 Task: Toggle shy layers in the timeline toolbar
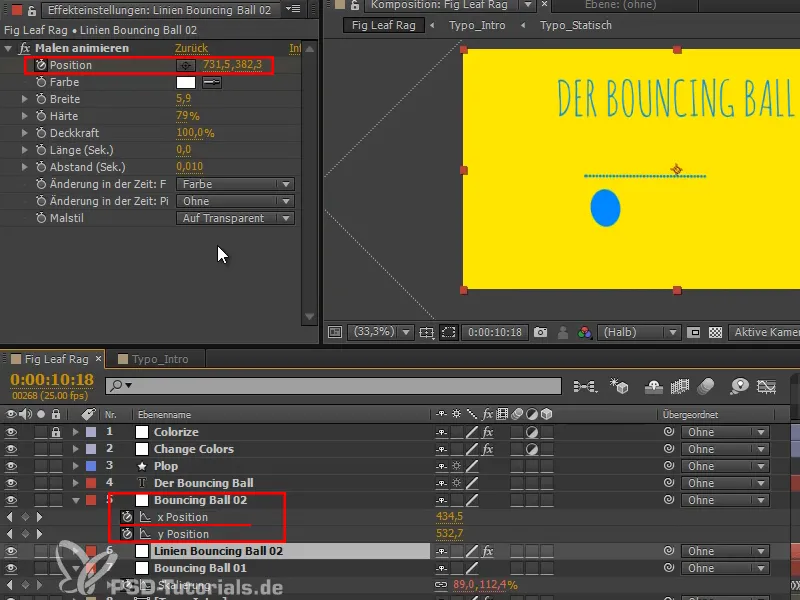tap(655, 387)
